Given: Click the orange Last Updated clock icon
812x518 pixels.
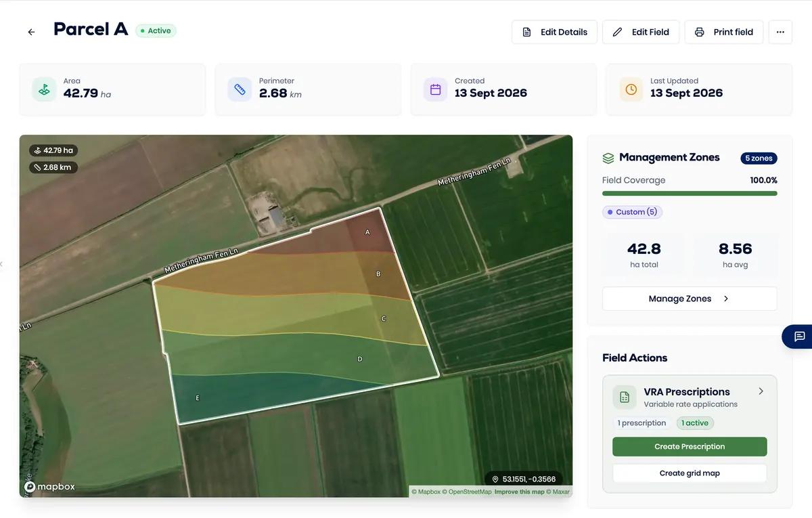Looking at the screenshot, I should pyautogui.click(x=631, y=89).
